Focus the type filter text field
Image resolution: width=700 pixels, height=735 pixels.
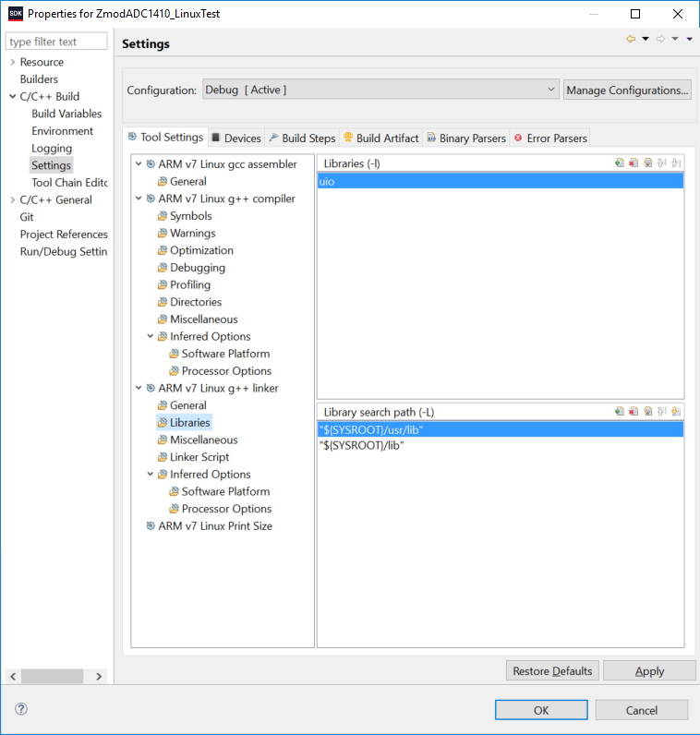click(x=56, y=42)
